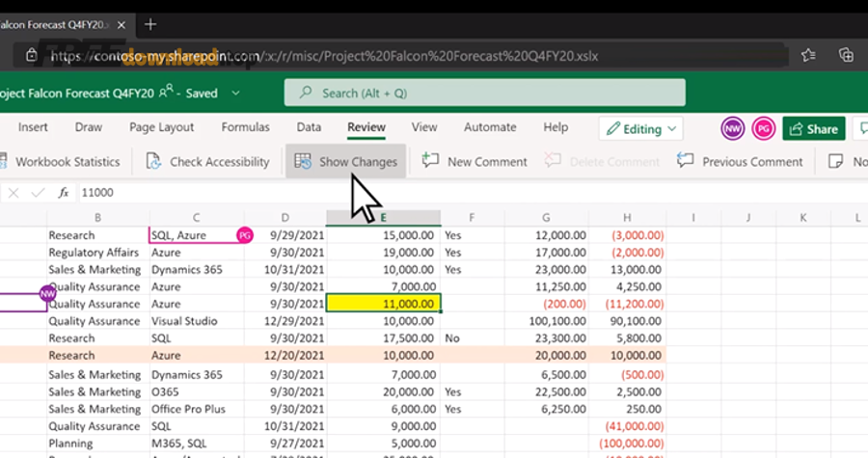
Task: Select cell SQL, Azure
Action: click(197, 235)
